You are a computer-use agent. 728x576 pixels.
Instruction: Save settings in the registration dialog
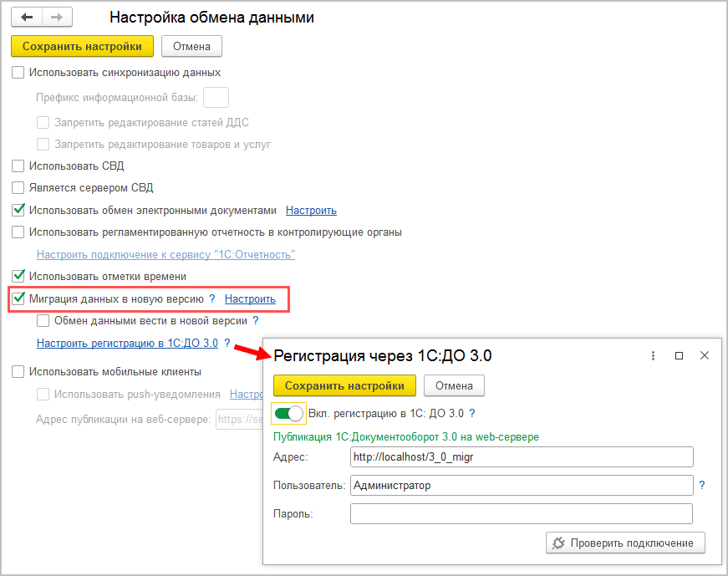coord(344,385)
